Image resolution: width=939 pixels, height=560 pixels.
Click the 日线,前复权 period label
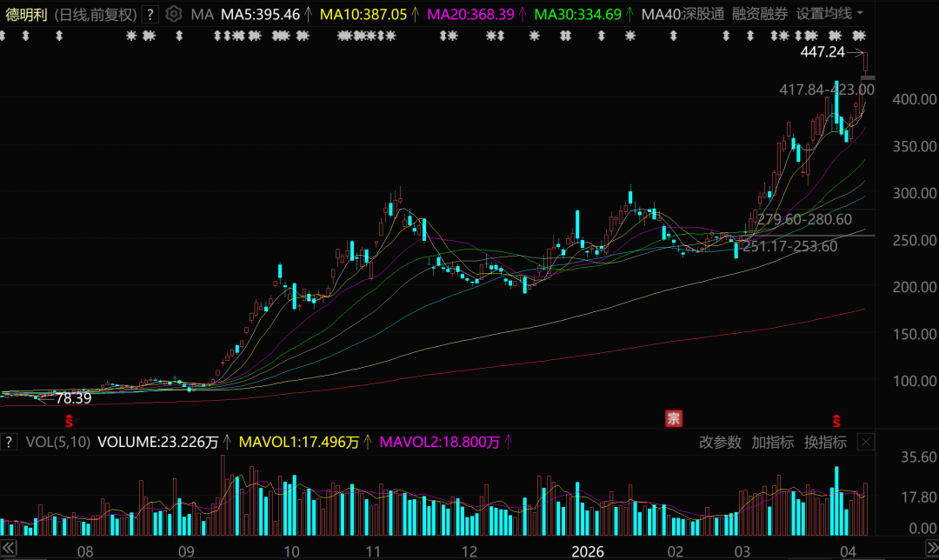coord(96,15)
